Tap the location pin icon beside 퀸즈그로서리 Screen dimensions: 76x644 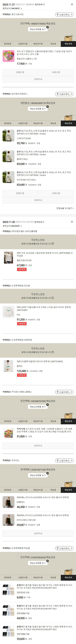57,15
